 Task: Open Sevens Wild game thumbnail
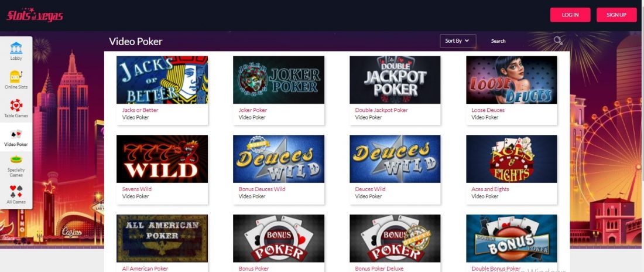(x=162, y=159)
